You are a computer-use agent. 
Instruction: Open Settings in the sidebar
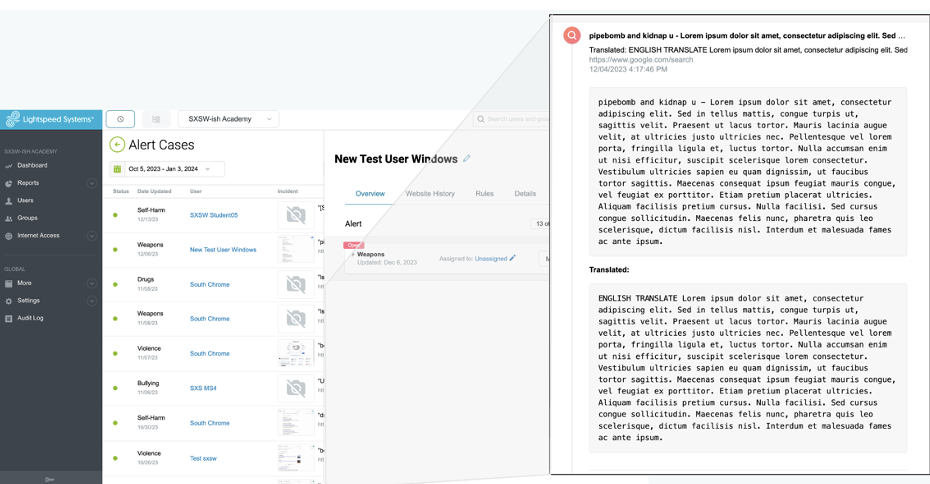(28, 301)
